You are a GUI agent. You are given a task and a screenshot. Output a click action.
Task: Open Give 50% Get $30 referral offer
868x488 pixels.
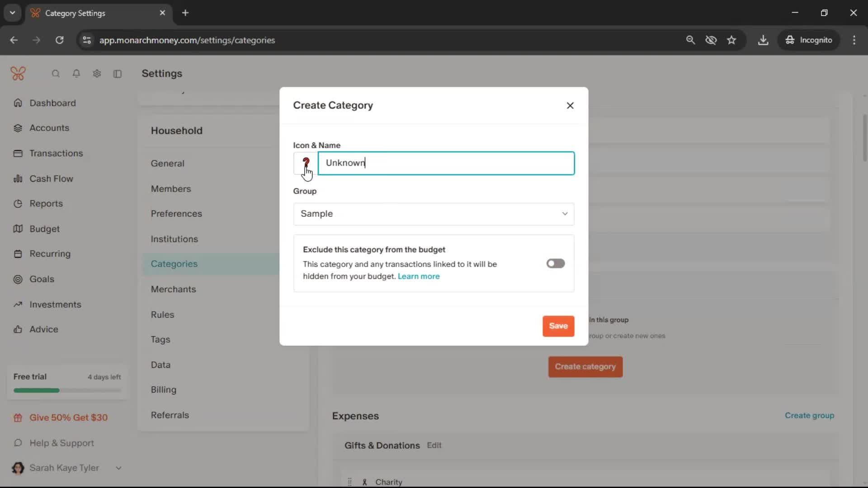click(x=68, y=418)
